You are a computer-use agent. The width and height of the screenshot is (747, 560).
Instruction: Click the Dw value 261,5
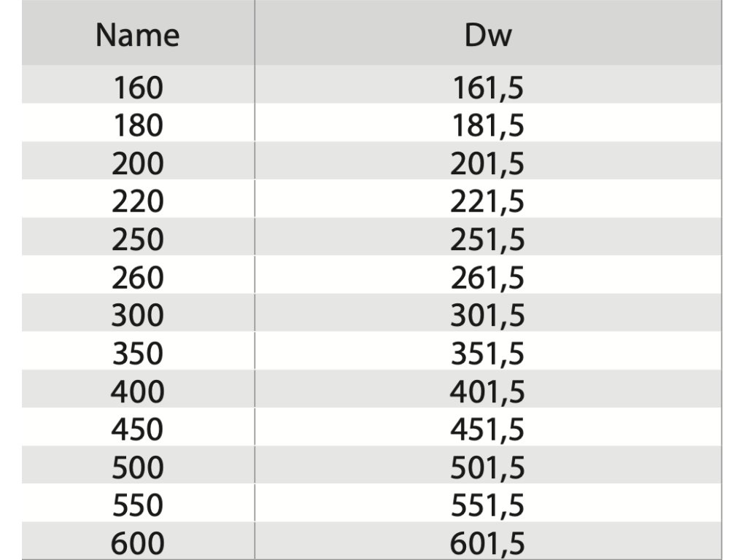click(x=487, y=277)
